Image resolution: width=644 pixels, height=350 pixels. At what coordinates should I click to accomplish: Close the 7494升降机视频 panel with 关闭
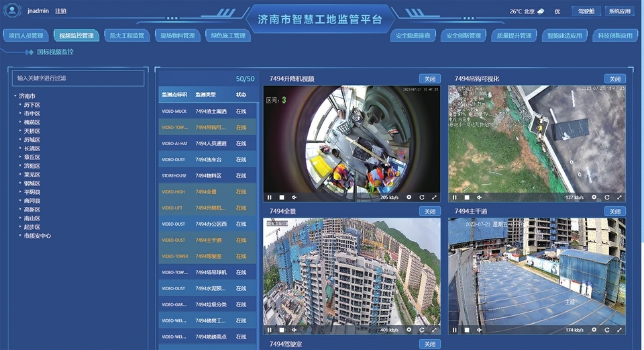coord(429,79)
